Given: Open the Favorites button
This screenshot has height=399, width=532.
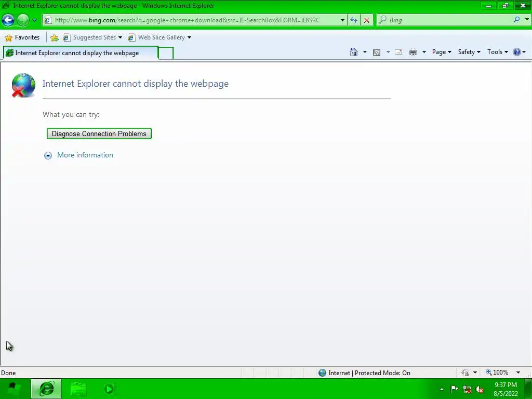Looking at the screenshot, I should click(22, 37).
